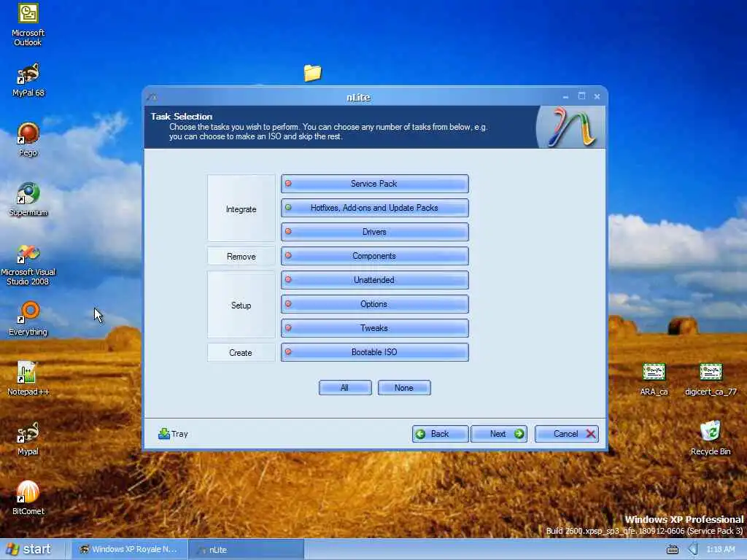Click the Create group label

241,353
